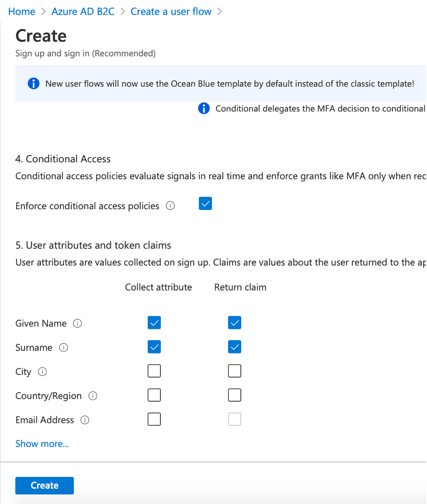Click info icon by Enforce conditional access policies
The width and height of the screenshot is (427, 504).
170,206
